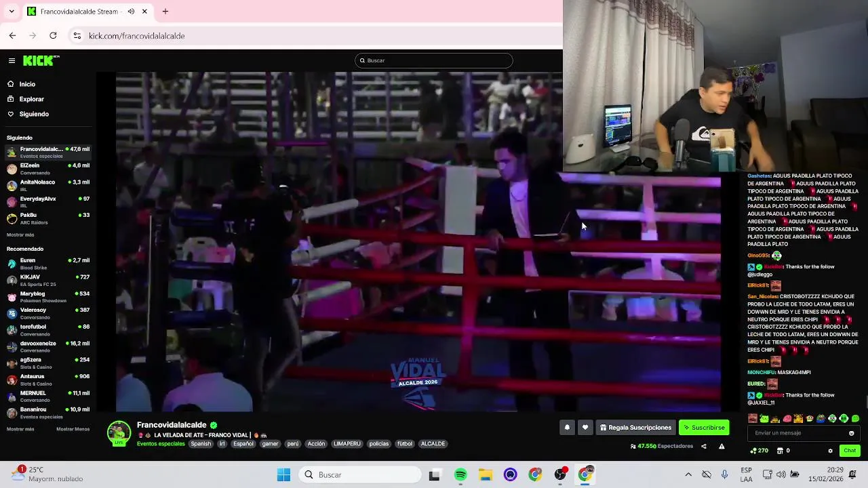Expand recommended list with Mostrar más
This screenshot has width=868, height=488.
pyautogui.click(x=20, y=429)
